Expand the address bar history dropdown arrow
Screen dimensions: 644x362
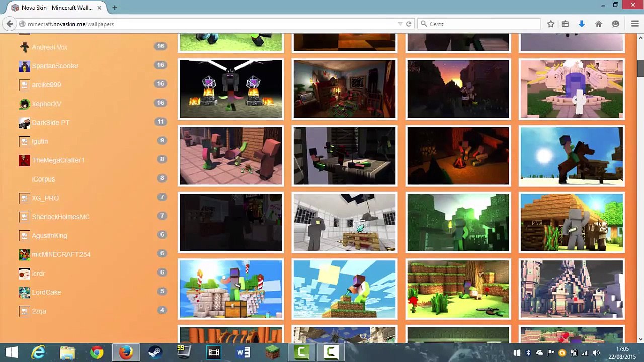tap(400, 24)
